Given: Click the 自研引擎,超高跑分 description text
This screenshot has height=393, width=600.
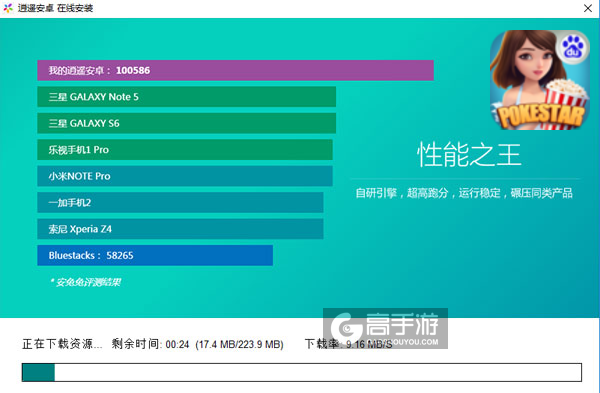Looking at the screenshot, I should [x=464, y=193].
